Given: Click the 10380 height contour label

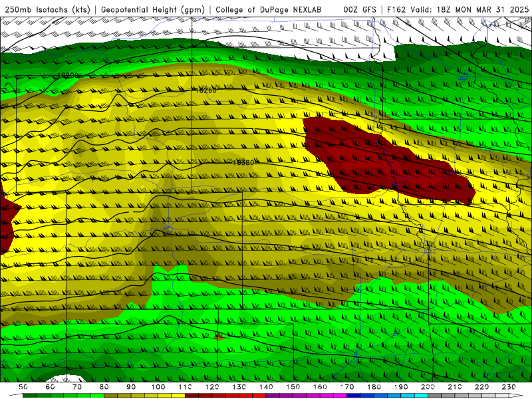Looking at the screenshot, I should click(243, 163).
